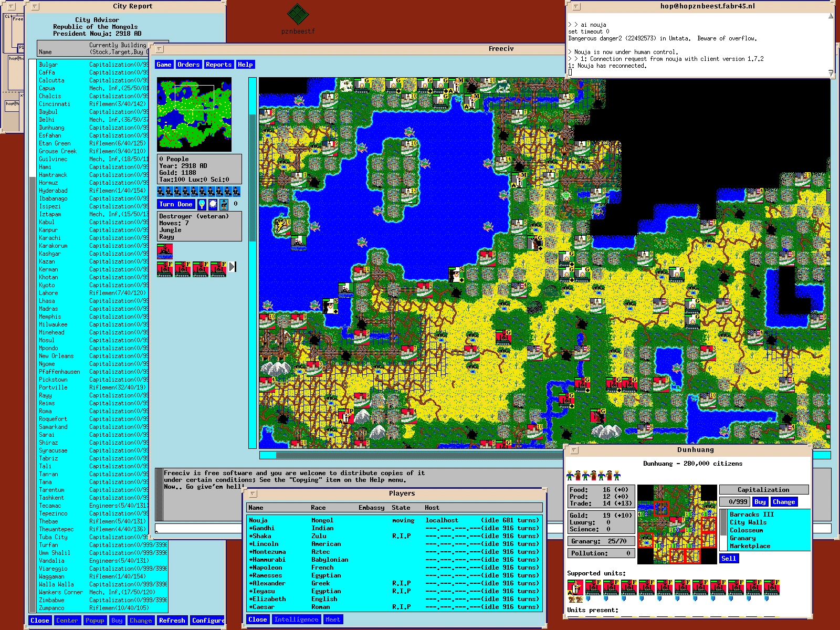840x630 pixels.
Task: Click Buy in the Dunhuang city window
Action: (760, 502)
